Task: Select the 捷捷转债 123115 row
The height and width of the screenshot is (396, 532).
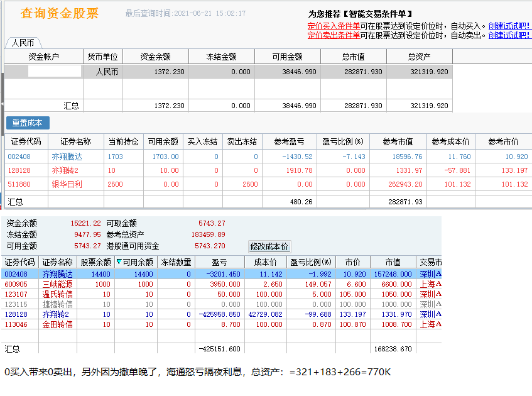Action: click(57, 304)
